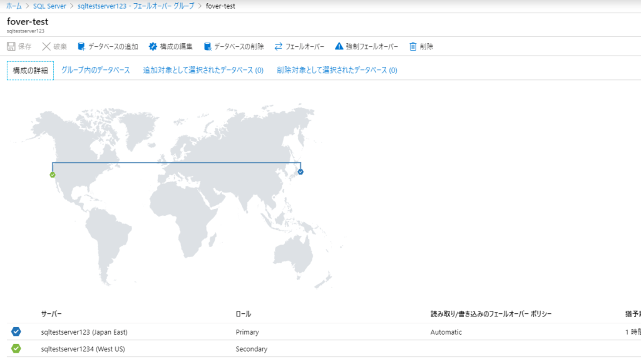The height and width of the screenshot is (364, 641).
Task: Open 削除対象として選択されたデータベース (0) tab
Action: (x=337, y=70)
